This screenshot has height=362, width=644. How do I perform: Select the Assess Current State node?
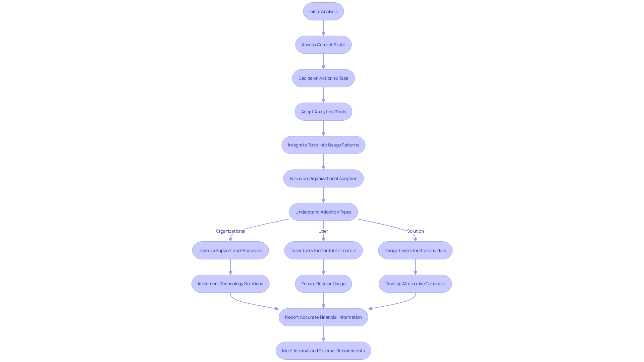[x=323, y=45]
